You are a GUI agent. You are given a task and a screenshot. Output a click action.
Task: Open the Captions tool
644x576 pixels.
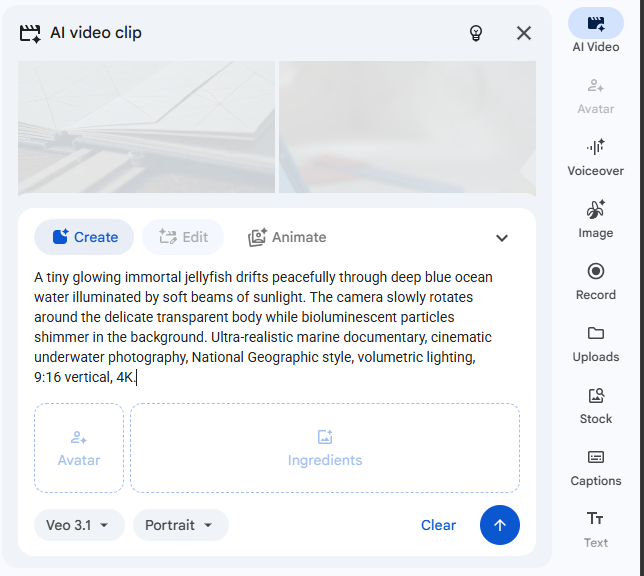596,468
